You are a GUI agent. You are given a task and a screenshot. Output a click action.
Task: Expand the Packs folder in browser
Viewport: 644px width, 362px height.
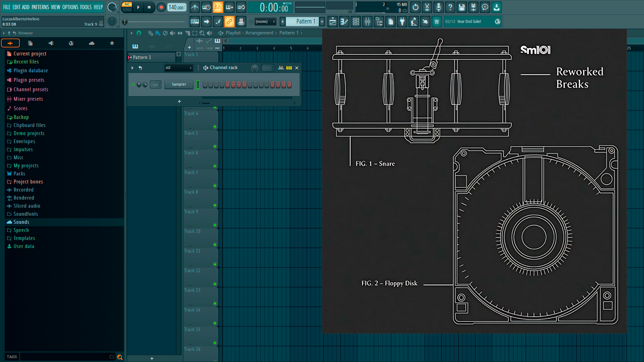coord(19,173)
